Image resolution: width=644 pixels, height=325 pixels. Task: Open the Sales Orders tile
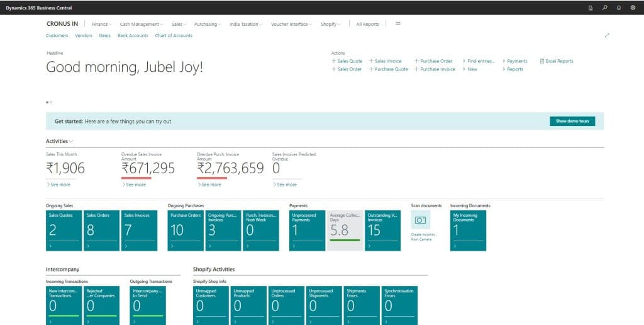pos(101,231)
